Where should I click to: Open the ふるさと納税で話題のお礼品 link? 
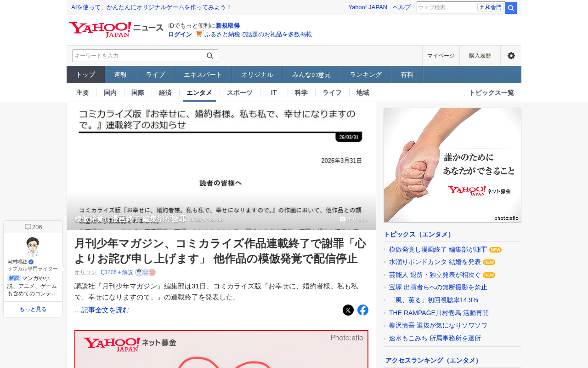tap(258, 34)
